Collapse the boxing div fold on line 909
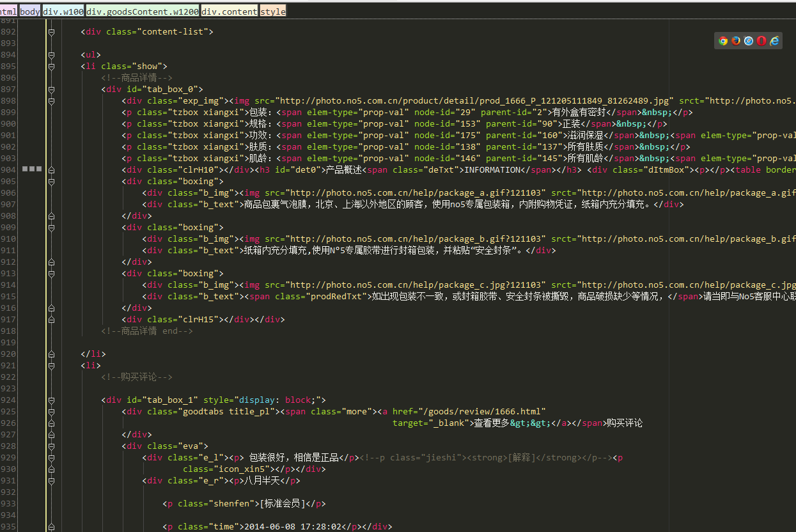 (x=51, y=228)
